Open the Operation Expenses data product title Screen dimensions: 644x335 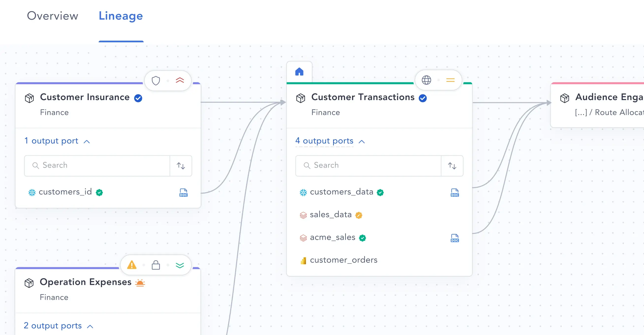pos(85,282)
